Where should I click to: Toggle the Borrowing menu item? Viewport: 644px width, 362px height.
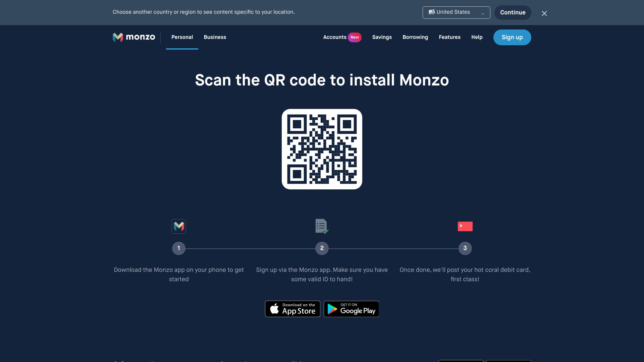tap(415, 37)
